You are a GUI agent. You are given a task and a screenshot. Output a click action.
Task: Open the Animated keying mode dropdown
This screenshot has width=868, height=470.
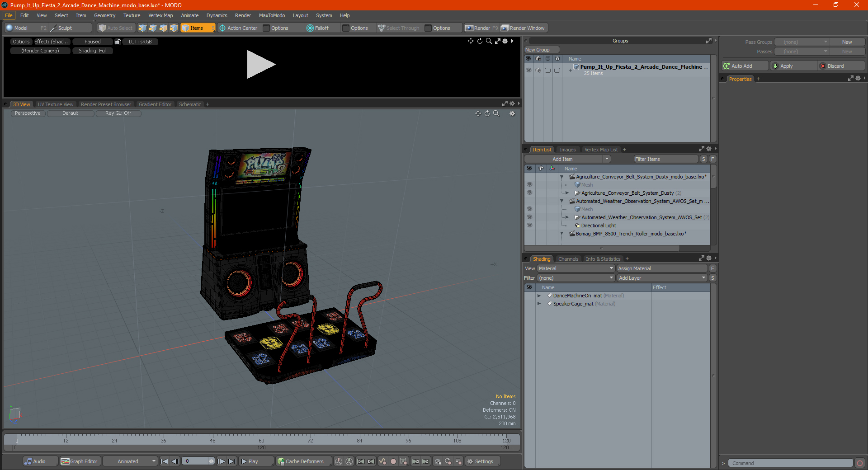click(130, 461)
